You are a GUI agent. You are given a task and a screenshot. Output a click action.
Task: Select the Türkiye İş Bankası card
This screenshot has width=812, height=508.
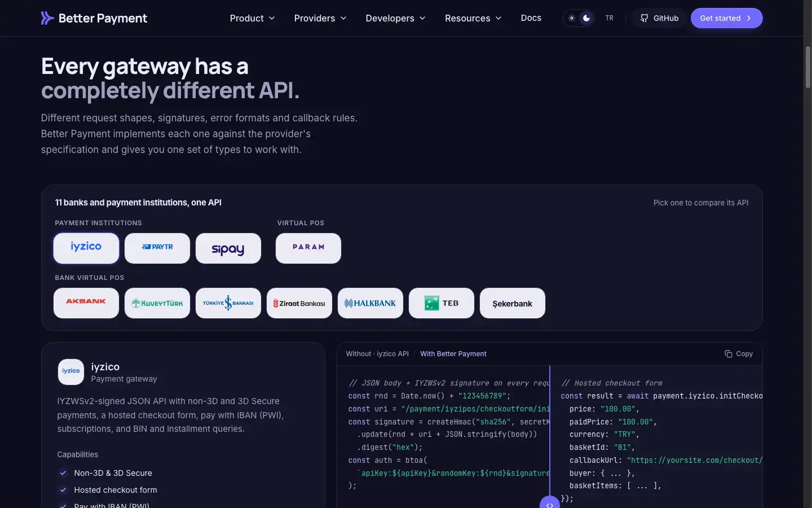click(x=228, y=303)
